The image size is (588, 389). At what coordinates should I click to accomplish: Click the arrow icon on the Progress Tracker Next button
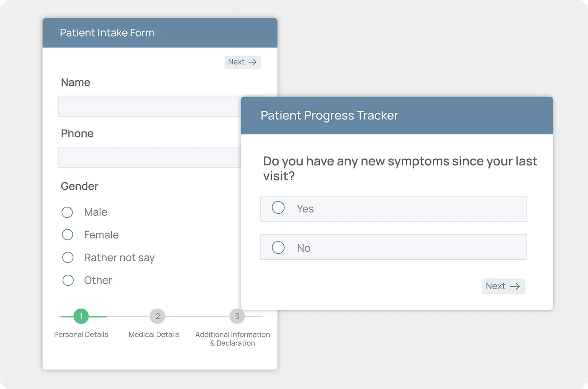(x=515, y=286)
